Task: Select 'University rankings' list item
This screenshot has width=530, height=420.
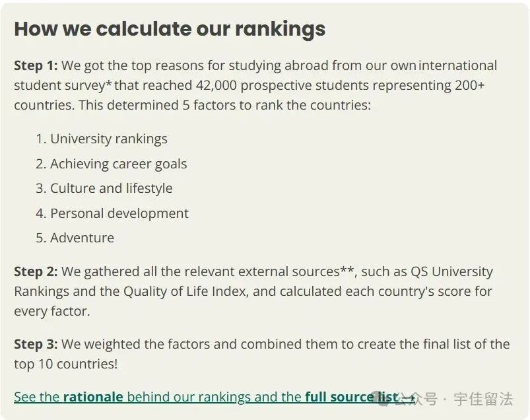Action: [x=108, y=139]
